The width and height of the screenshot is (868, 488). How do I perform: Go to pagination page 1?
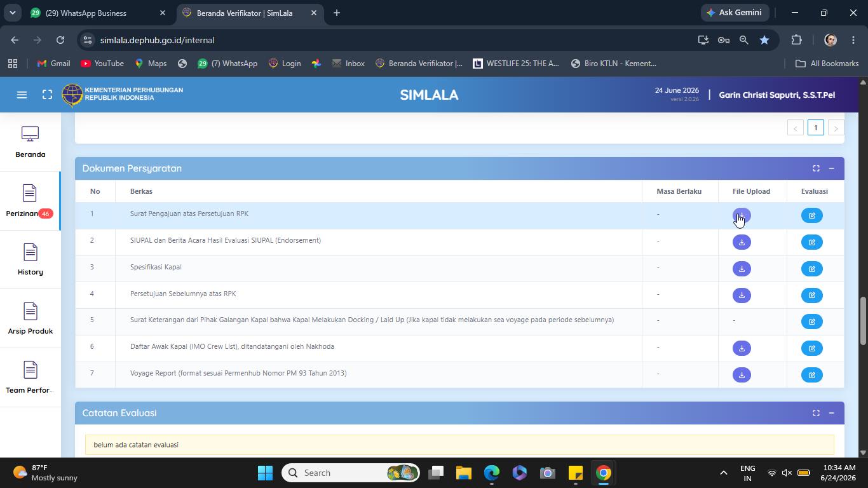[x=815, y=128]
